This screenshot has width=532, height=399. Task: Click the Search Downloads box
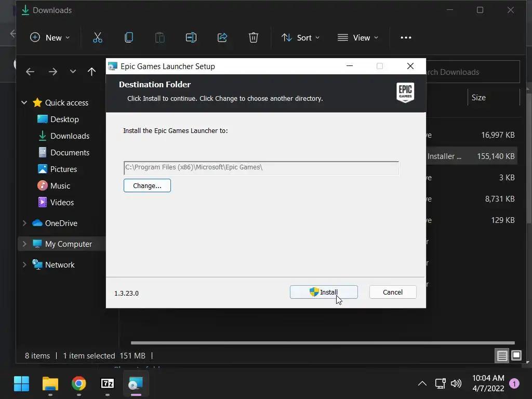[473, 72]
